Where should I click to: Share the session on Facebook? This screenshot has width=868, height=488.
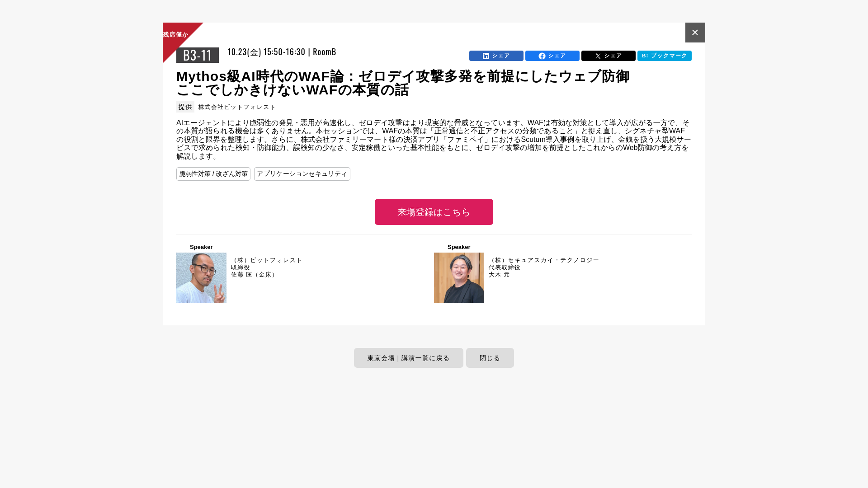tap(552, 56)
